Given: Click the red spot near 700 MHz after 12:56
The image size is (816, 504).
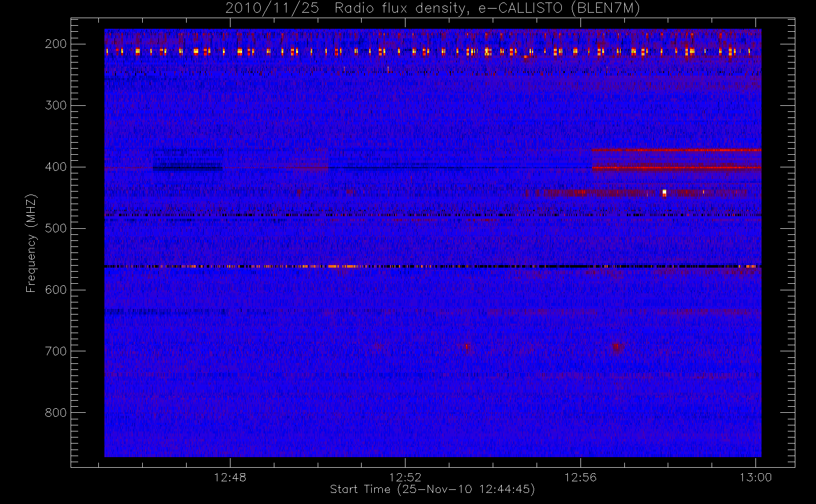Looking at the screenshot, I should click(x=616, y=347).
